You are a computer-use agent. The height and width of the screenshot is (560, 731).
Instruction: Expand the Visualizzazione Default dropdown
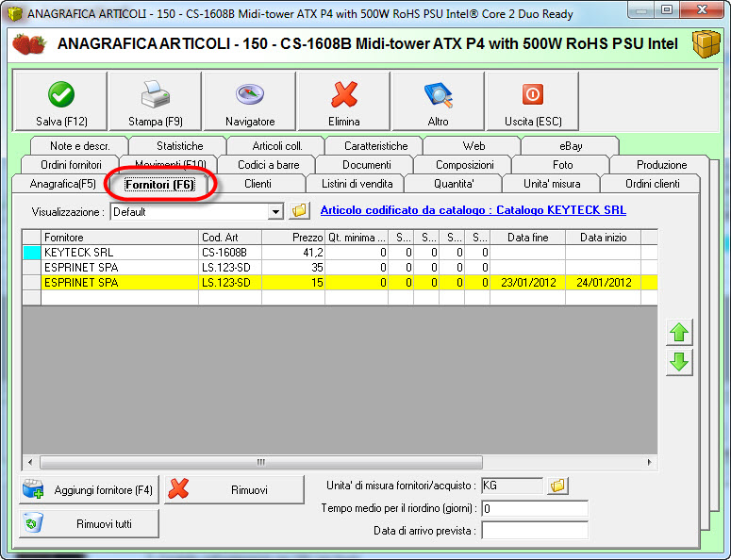(276, 212)
